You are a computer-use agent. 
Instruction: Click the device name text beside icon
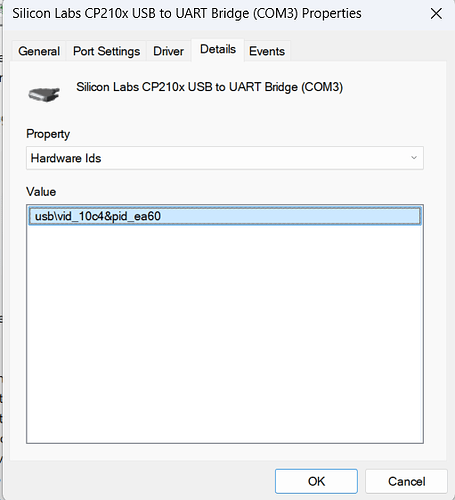tap(209, 87)
